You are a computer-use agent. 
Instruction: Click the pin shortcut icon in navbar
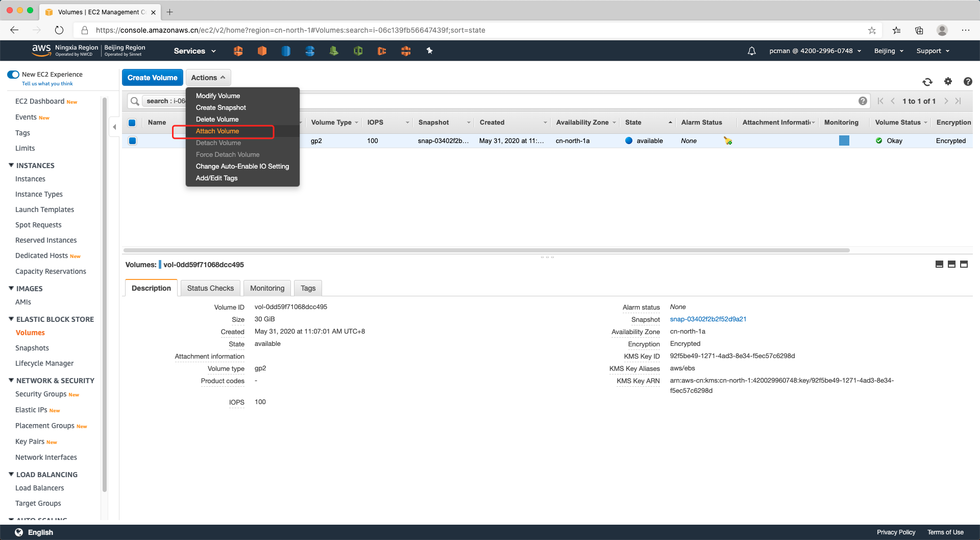429,51
